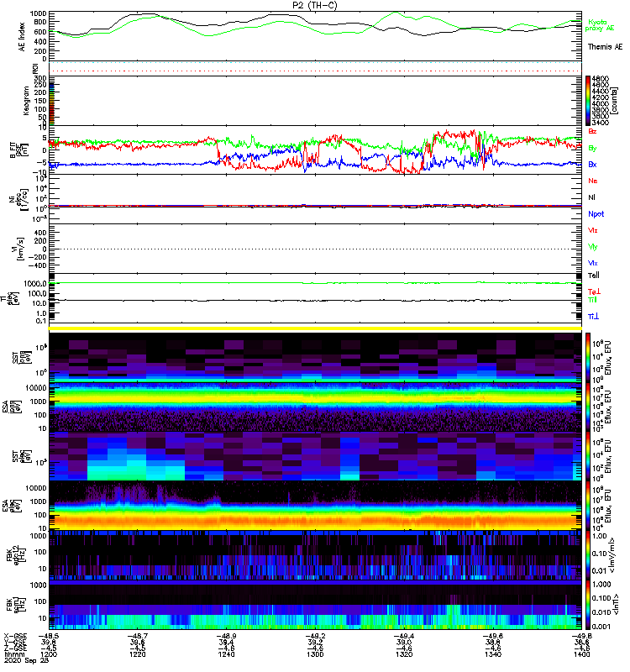Click the ESA electrons Eflux color bar
The image size is (630, 672).
pos(588,506)
